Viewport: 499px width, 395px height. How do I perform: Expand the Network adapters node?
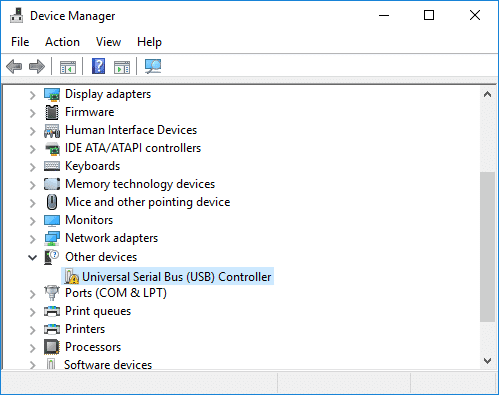click(x=32, y=239)
